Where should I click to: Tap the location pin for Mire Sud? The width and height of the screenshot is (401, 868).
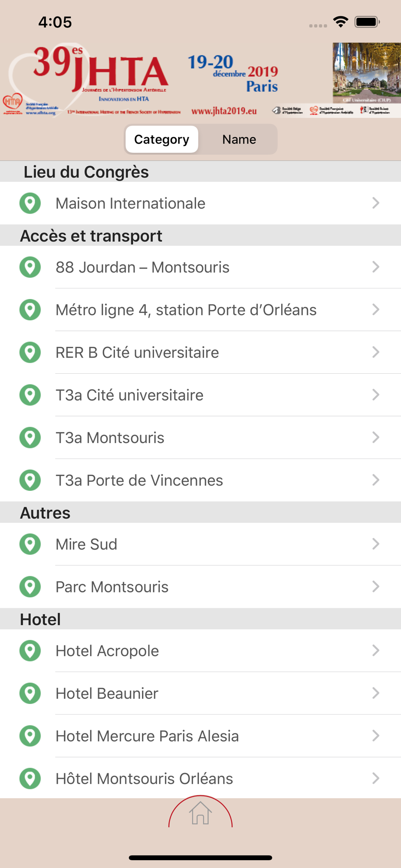(30, 544)
